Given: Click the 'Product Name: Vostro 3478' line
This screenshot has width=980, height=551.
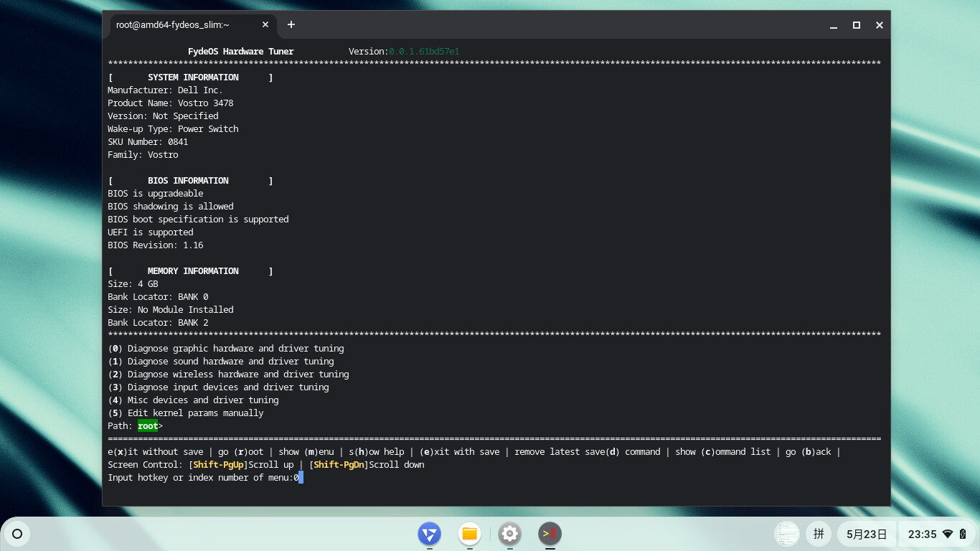Looking at the screenshot, I should (171, 103).
